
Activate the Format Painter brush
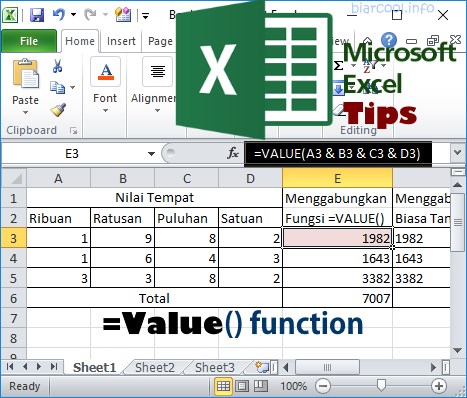pyautogui.click(x=58, y=110)
